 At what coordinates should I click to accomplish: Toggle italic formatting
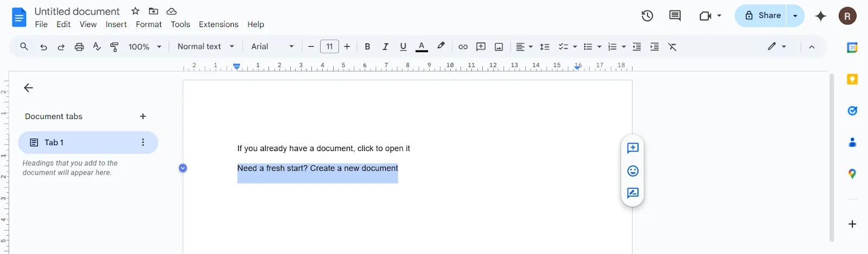[x=385, y=47]
